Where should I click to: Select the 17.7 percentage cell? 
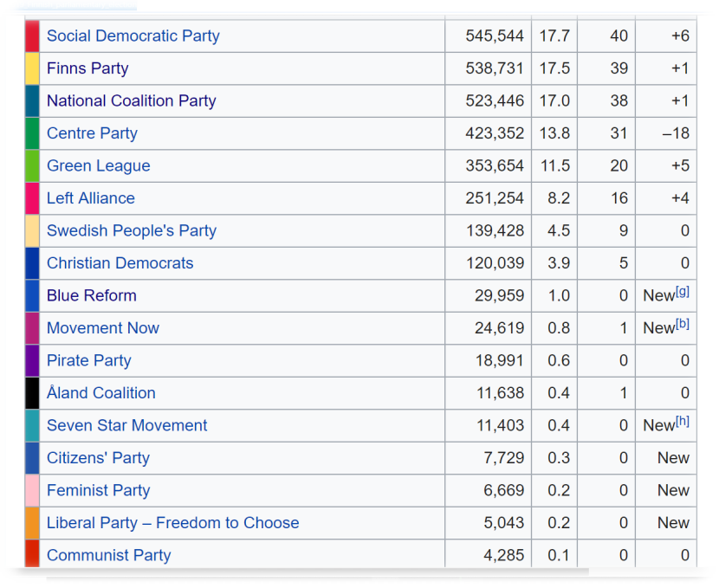(x=554, y=36)
